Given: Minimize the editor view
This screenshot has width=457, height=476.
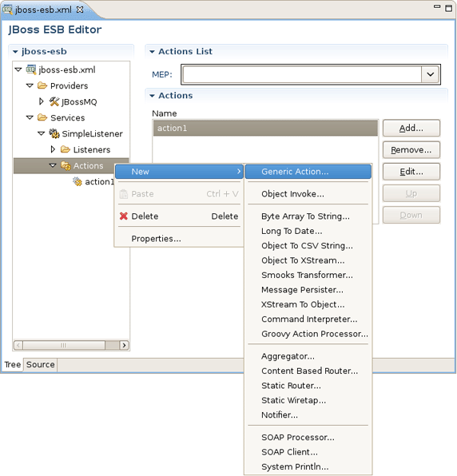Looking at the screenshot, I should [437, 6].
